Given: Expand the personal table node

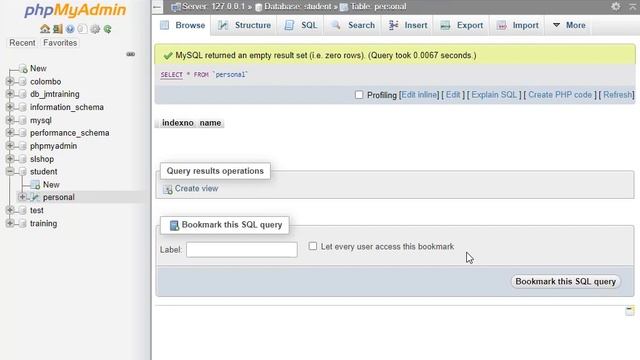Looking at the screenshot, I should click(x=22, y=197).
